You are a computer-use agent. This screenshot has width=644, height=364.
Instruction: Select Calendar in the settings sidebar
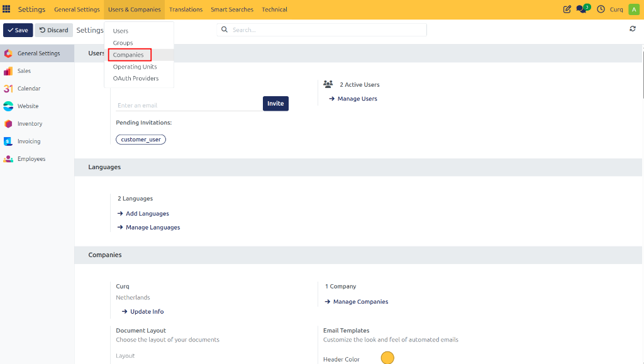click(x=37, y=89)
